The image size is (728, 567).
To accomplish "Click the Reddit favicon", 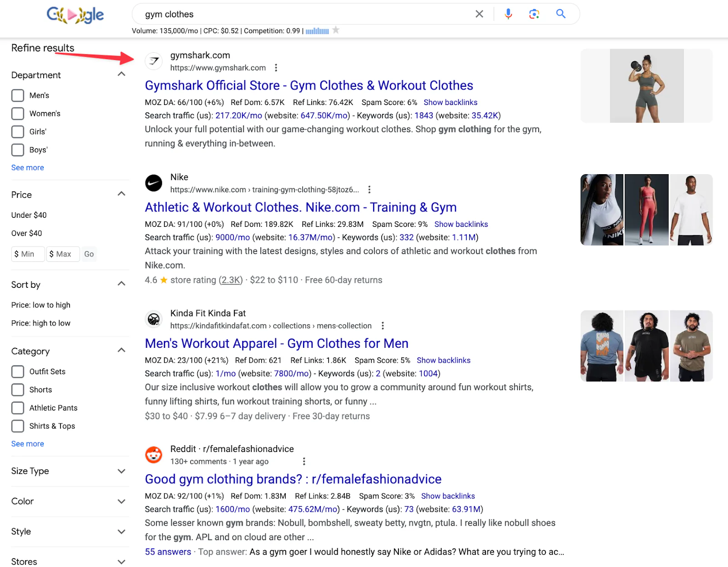I will [x=153, y=455].
